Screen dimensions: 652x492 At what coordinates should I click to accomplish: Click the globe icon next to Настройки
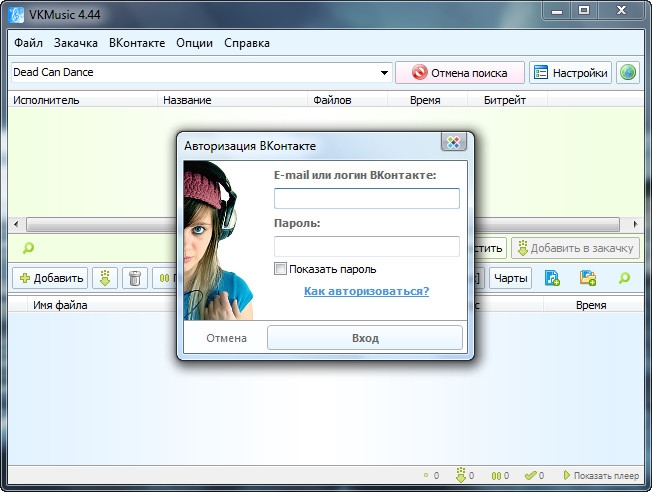[627, 73]
